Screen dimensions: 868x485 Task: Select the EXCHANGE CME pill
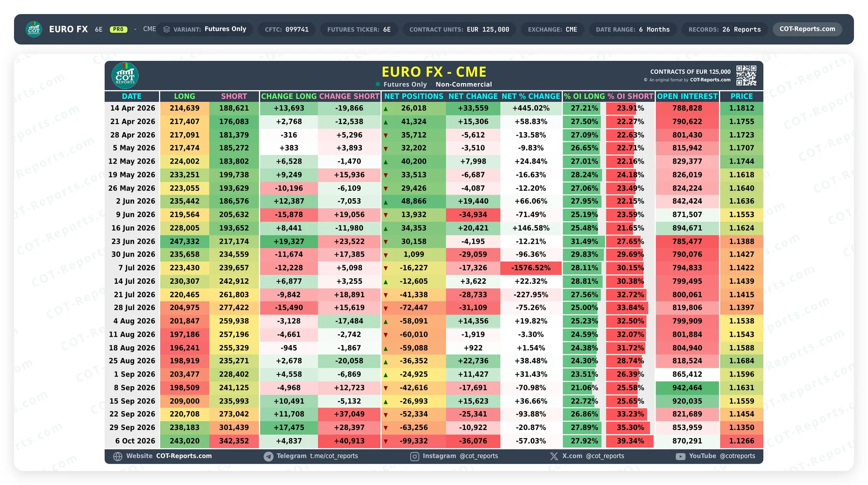552,29
